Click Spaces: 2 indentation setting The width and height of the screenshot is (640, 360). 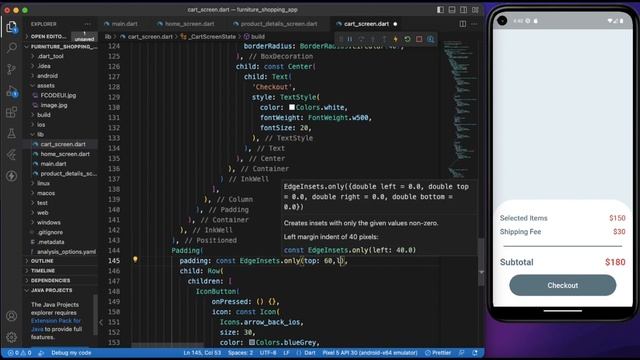click(x=240, y=353)
